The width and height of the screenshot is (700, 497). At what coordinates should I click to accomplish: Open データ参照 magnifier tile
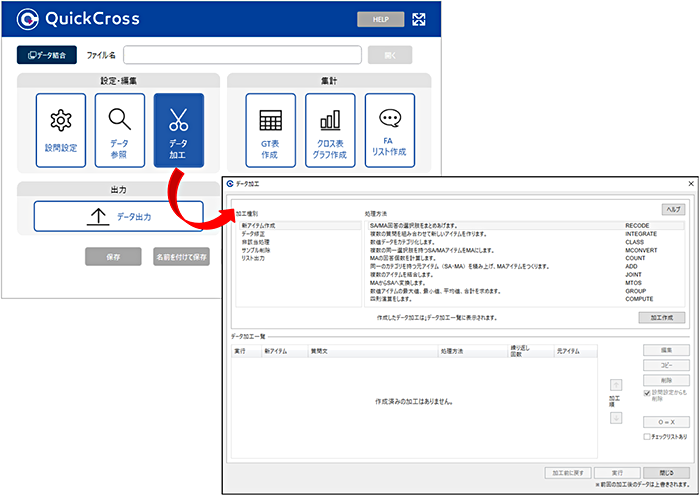pos(120,130)
